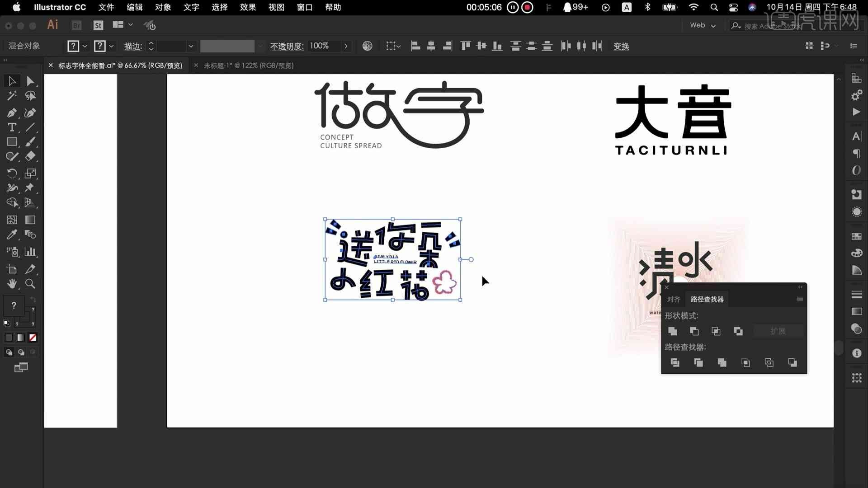
Task: Click the 变换 (Transform) panel button
Action: pos(621,46)
